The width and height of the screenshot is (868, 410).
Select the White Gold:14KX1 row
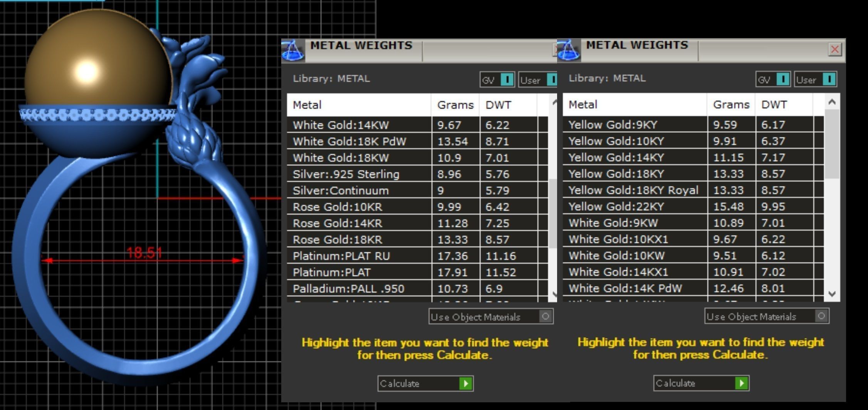693,272
